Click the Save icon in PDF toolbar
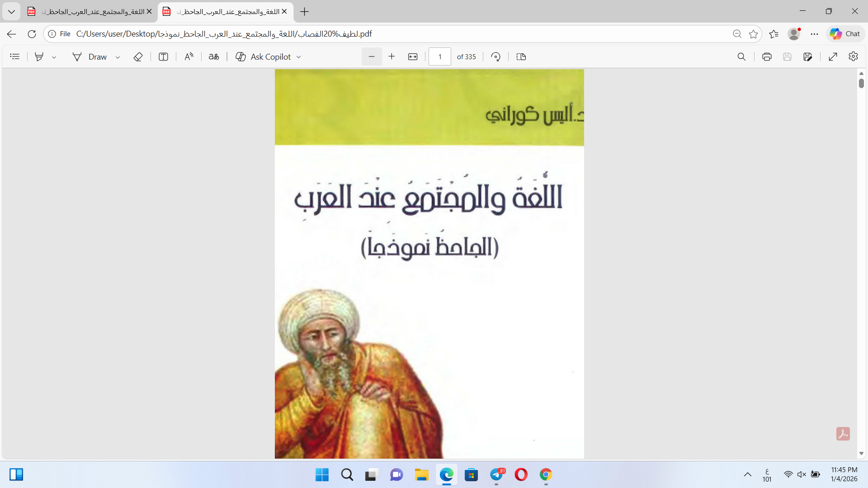The height and width of the screenshot is (488, 868). pos(787,56)
